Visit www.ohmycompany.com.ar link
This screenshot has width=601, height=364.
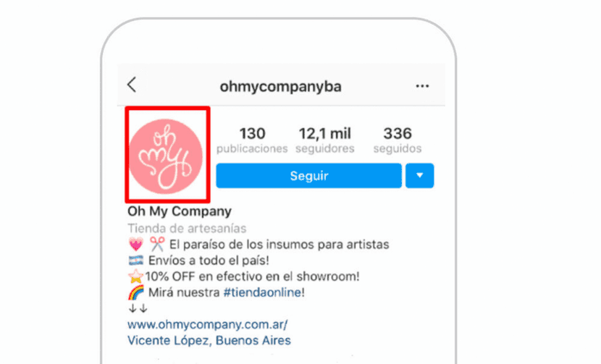207,324
